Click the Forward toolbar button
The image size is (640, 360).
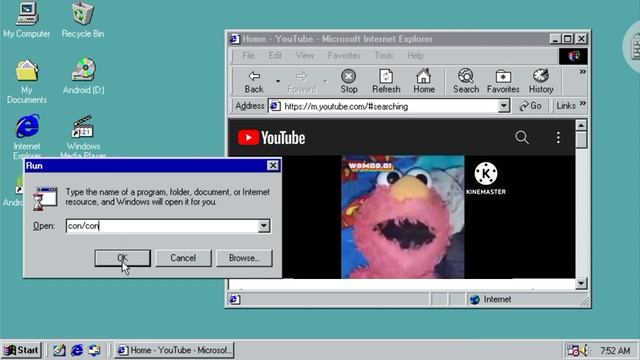pos(302,82)
